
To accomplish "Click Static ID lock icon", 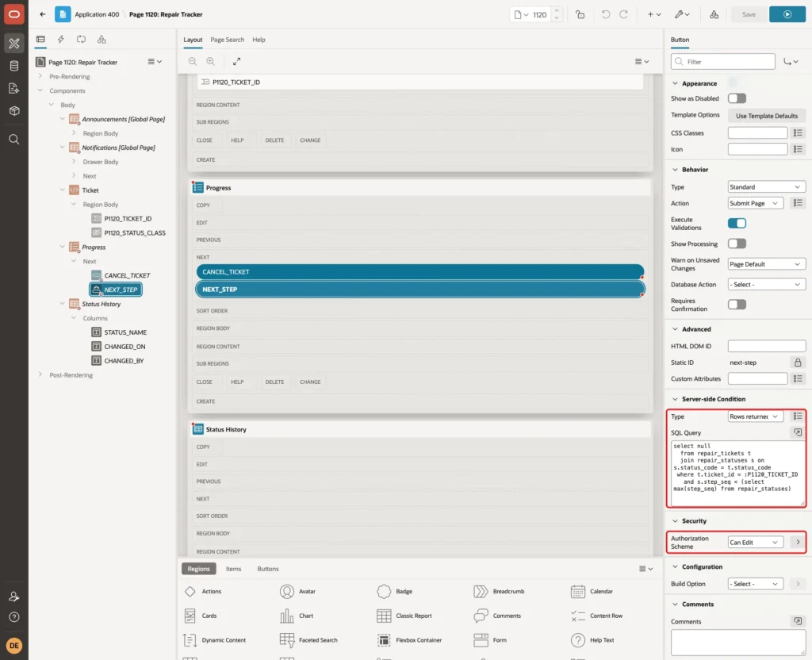I will click(x=798, y=363).
